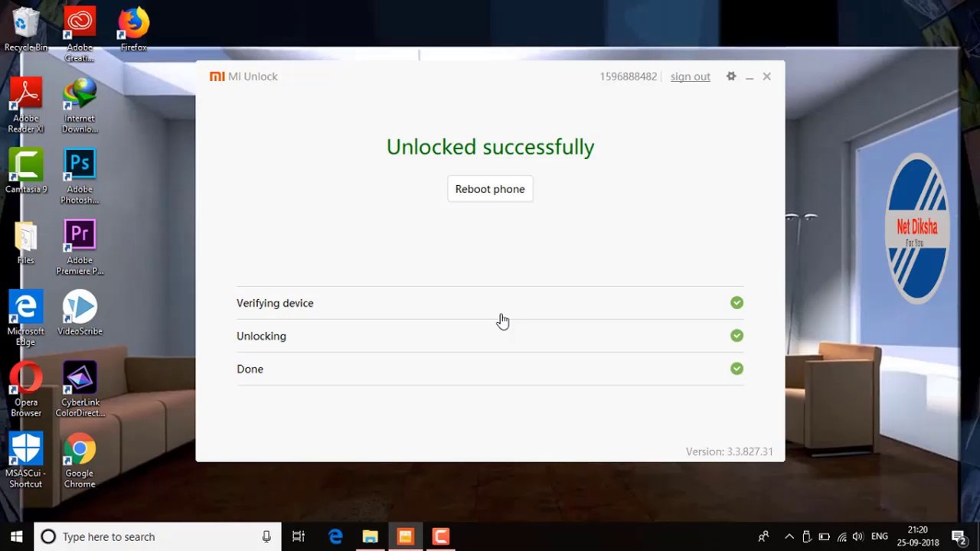Click the Mi logo in title bar
The width and height of the screenshot is (980, 551).
[217, 77]
